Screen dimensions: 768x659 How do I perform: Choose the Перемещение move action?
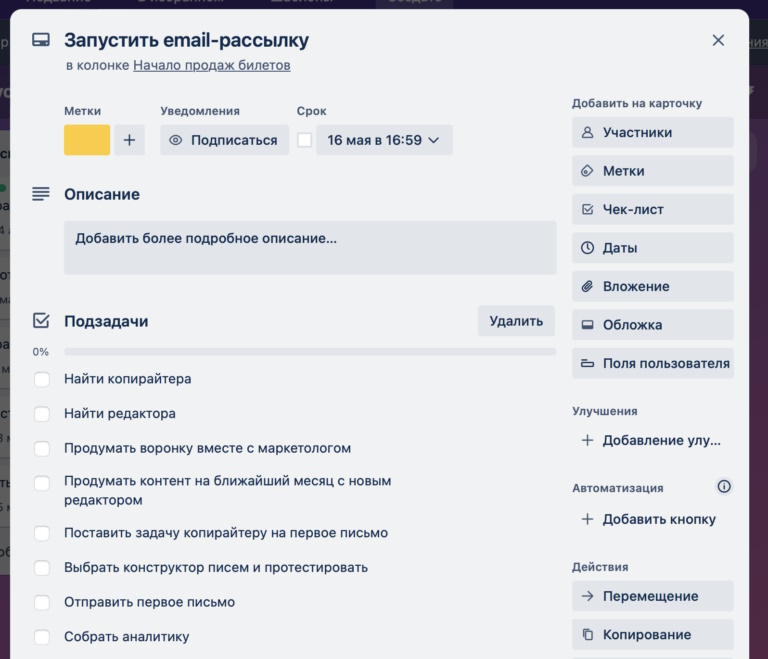coord(652,596)
